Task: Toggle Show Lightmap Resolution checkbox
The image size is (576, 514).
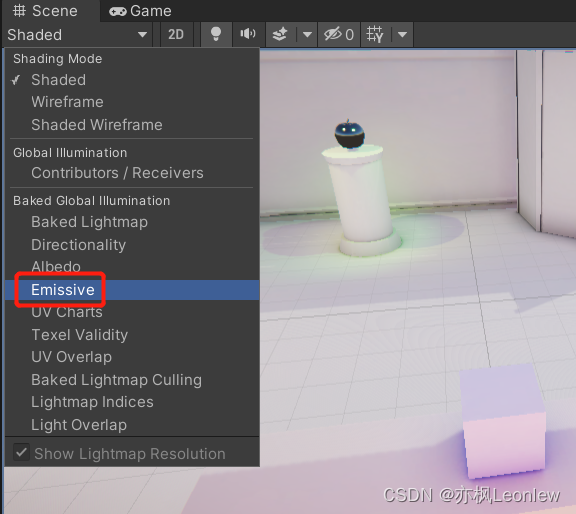Action: tap(21, 452)
